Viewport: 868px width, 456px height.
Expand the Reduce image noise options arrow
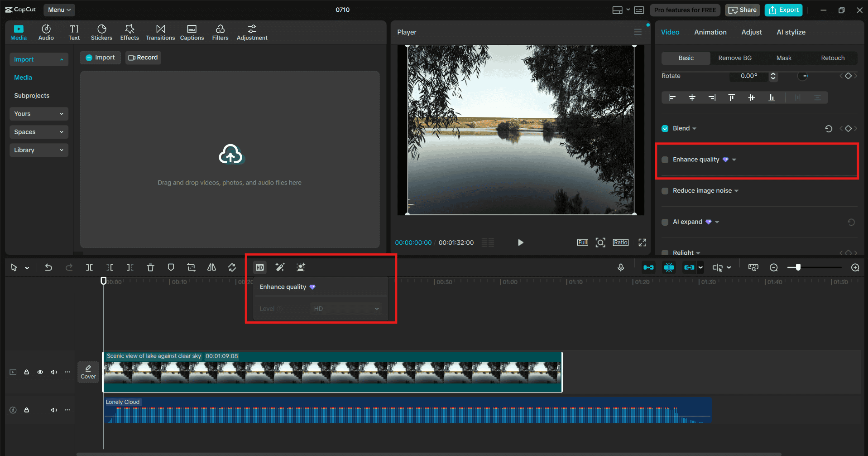point(736,191)
